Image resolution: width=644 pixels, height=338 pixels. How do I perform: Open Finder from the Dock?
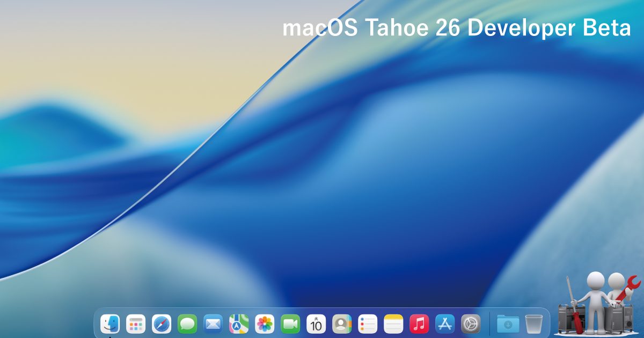point(110,324)
